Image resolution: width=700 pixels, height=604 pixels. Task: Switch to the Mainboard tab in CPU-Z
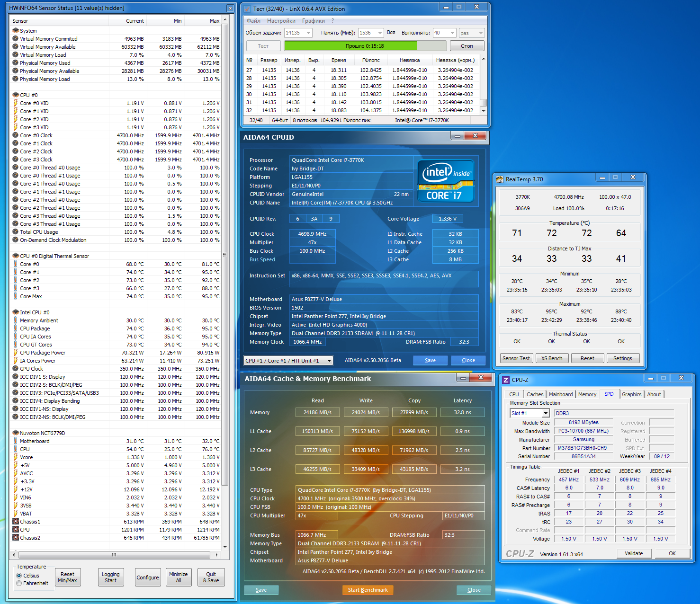[x=561, y=394]
